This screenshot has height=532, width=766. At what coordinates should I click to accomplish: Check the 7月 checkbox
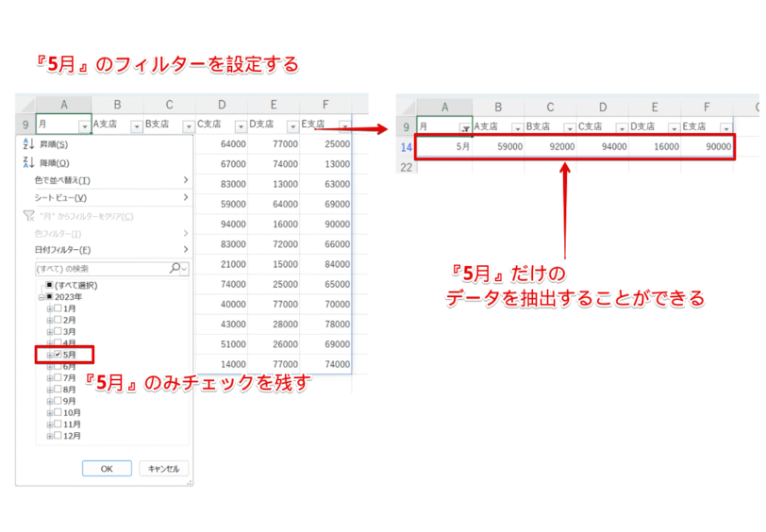(x=58, y=377)
